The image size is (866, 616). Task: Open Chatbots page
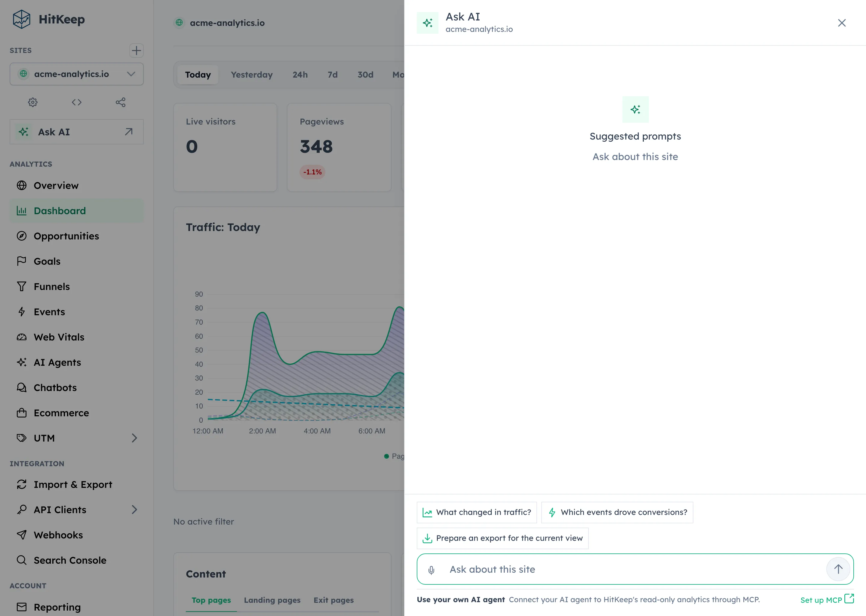[77, 388]
